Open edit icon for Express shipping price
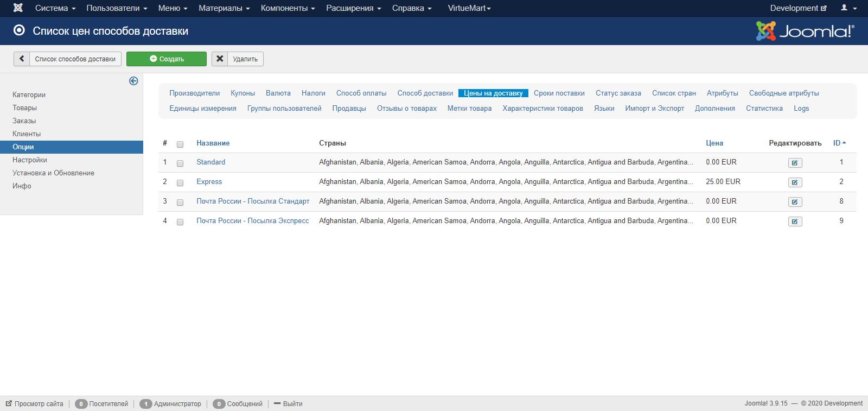 pyautogui.click(x=795, y=182)
